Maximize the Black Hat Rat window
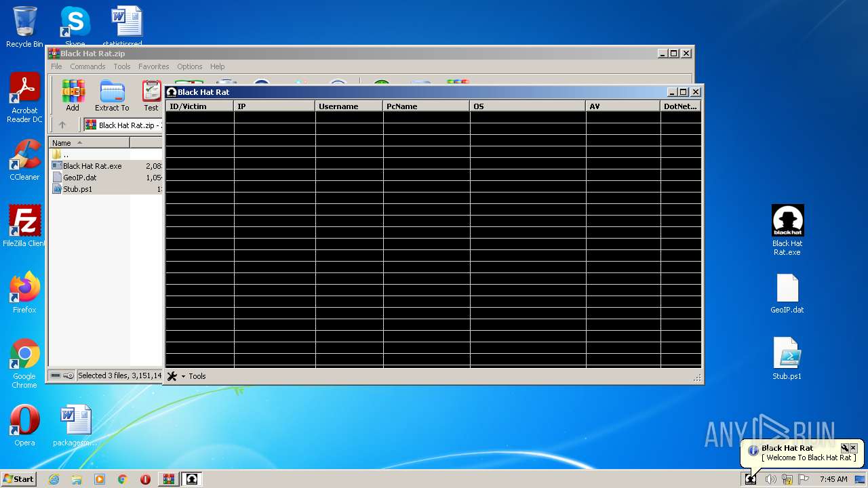 pyautogui.click(x=684, y=92)
